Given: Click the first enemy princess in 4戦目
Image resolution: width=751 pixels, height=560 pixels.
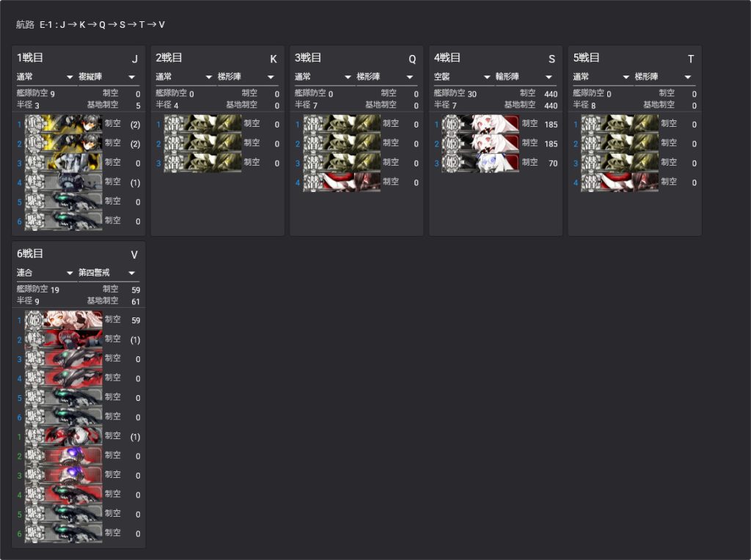Looking at the screenshot, I should coord(480,124).
